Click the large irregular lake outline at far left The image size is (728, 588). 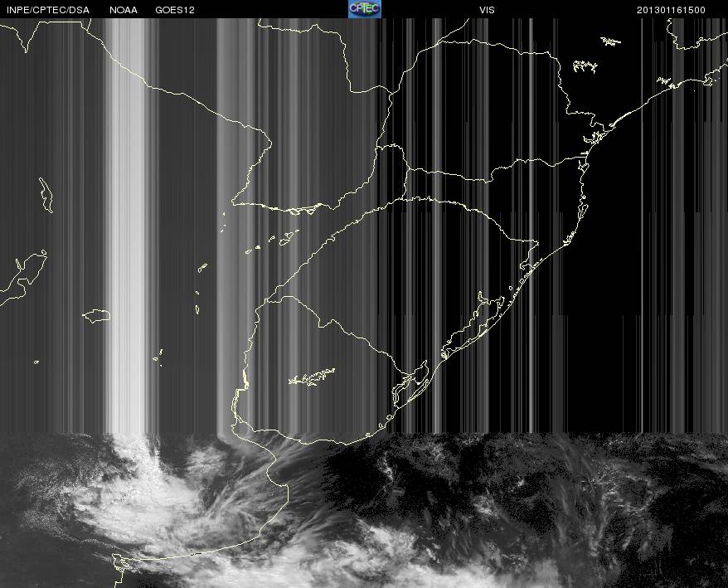[23, 274]
